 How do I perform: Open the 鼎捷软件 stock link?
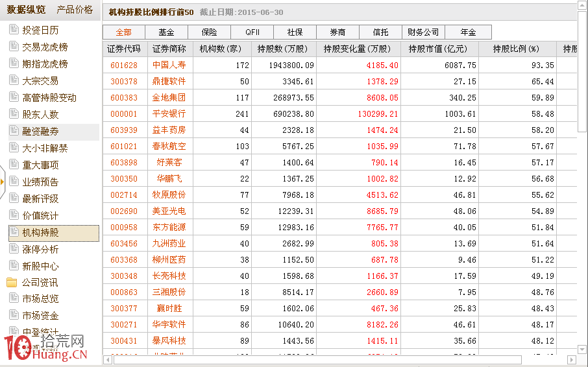169,81
